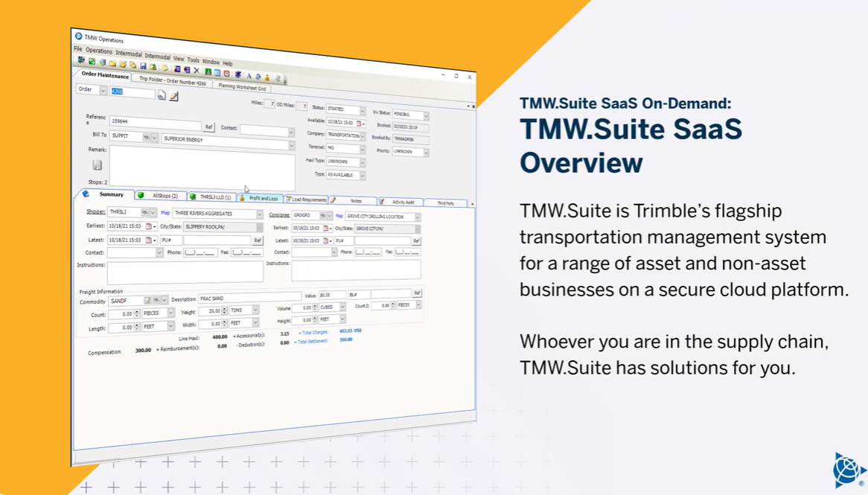Click the Ref button beside BL# field

(x=418, y=293)
